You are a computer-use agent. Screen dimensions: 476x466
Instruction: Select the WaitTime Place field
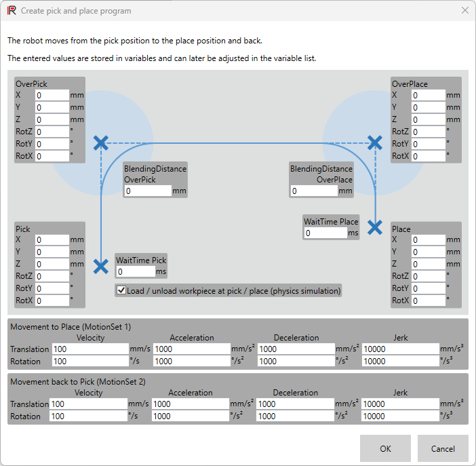(x=325, y=233)
